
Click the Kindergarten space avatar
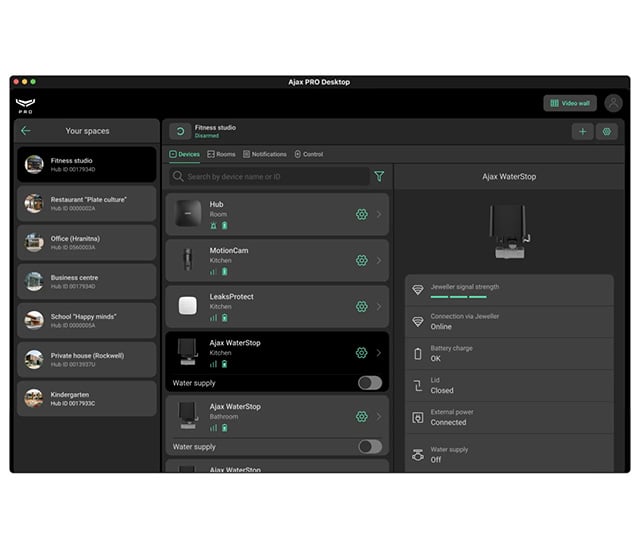34,398
